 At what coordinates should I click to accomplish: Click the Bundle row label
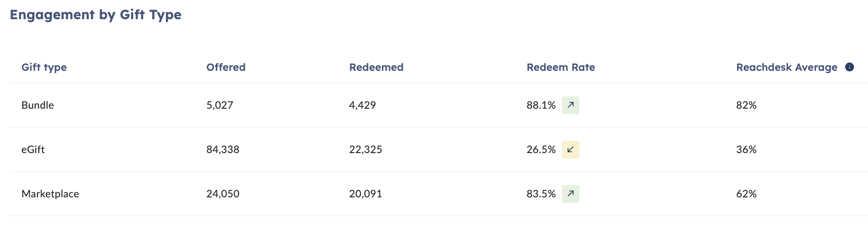click(x=38, y=105)
